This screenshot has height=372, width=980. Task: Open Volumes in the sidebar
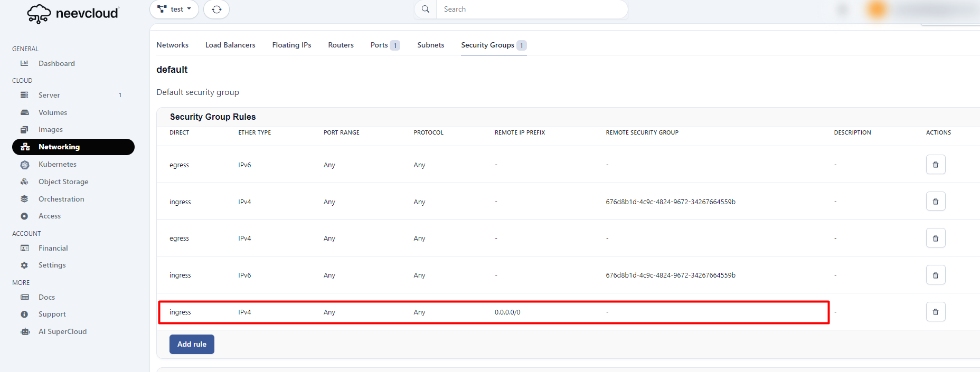click(x=53, y=112)
